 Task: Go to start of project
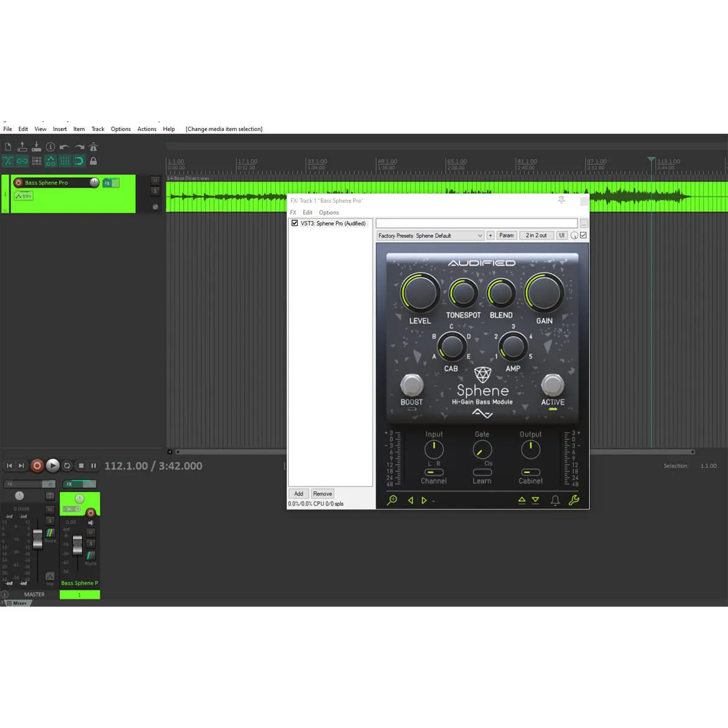pos(9,466)
